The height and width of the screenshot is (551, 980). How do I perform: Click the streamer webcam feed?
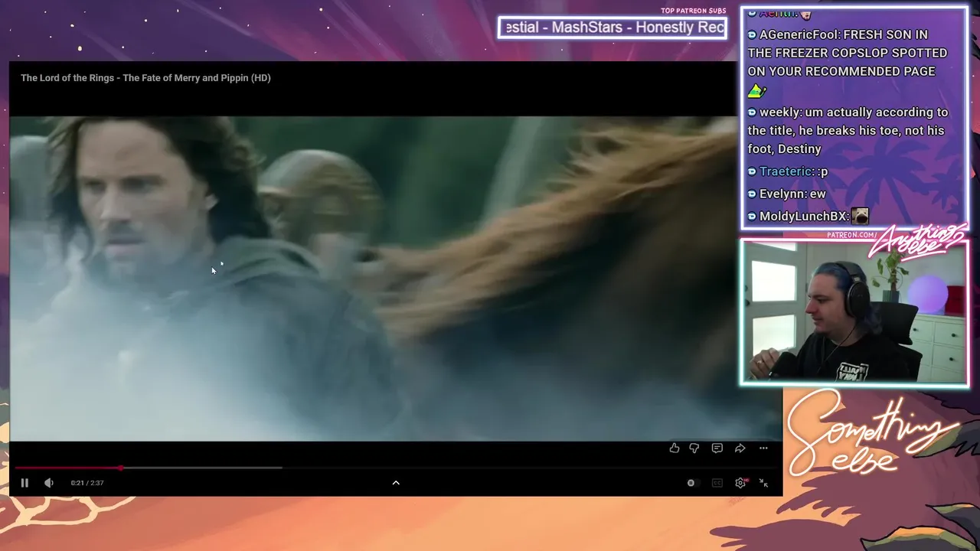(854, 312)
